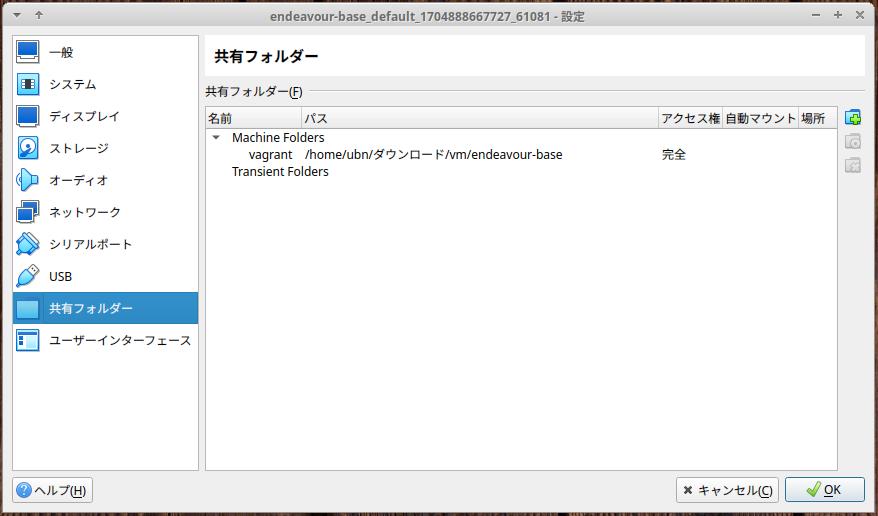Select the ストレージ settings category
878x516 pixels.
click(105, 148)
